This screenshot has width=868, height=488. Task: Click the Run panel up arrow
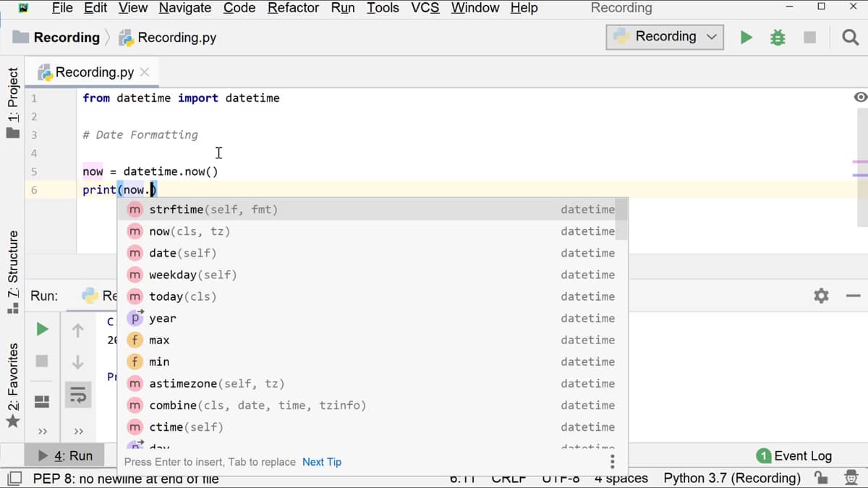tap(78, 330)
